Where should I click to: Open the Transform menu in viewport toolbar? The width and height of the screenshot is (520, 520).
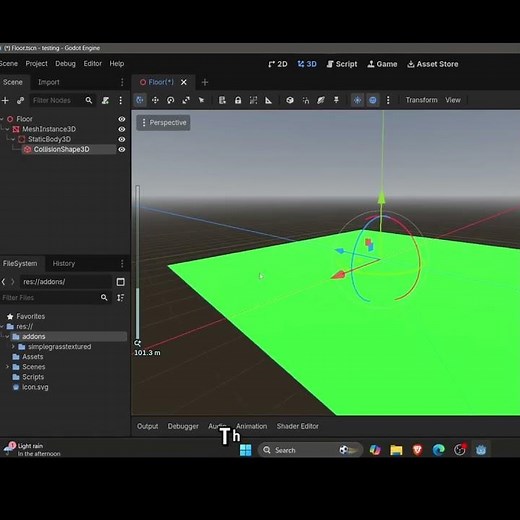[421, 100]
